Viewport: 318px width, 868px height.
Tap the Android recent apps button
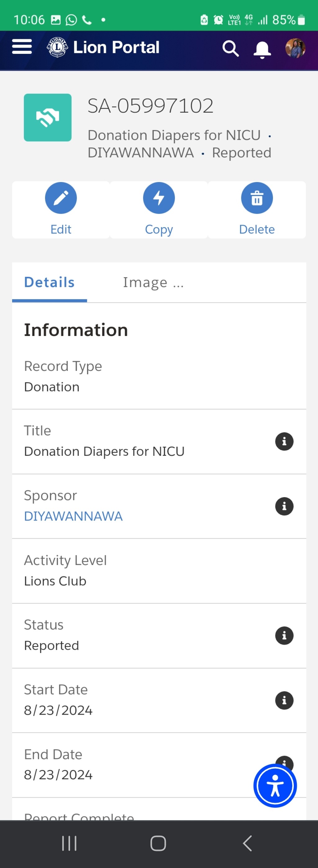69,843
